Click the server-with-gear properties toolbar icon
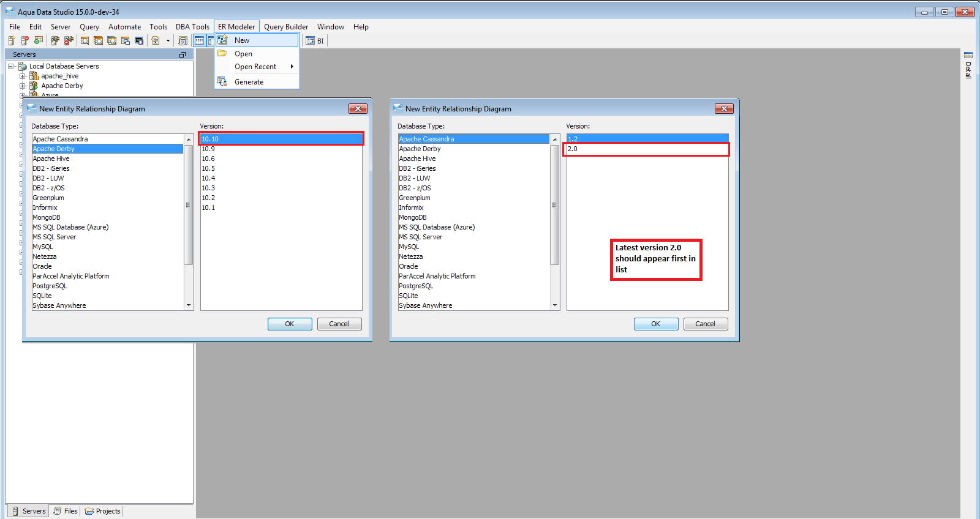The height and width of the screenshot is (519, 980). tap(55, 40)
